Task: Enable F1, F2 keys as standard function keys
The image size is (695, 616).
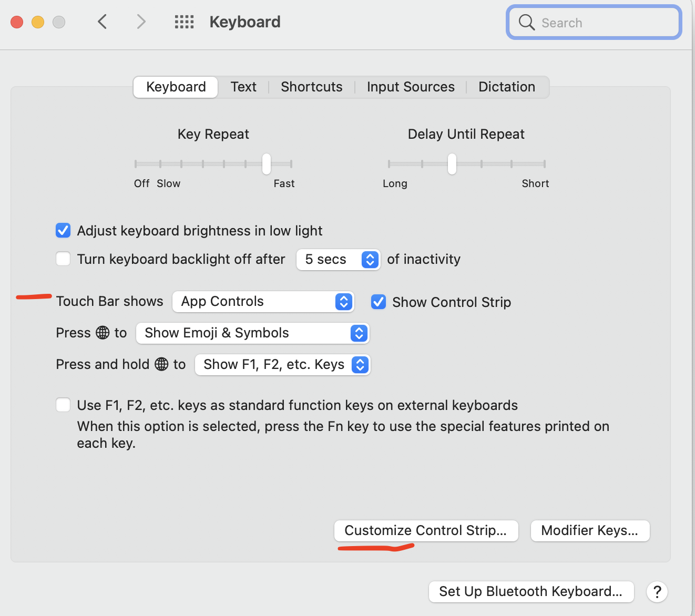Action: click(63, 405)
